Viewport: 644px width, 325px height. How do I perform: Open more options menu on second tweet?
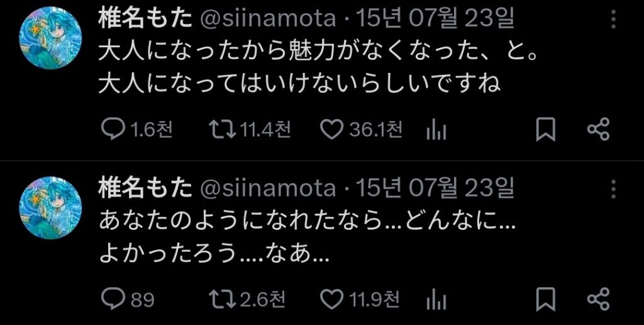click(614, 188)
